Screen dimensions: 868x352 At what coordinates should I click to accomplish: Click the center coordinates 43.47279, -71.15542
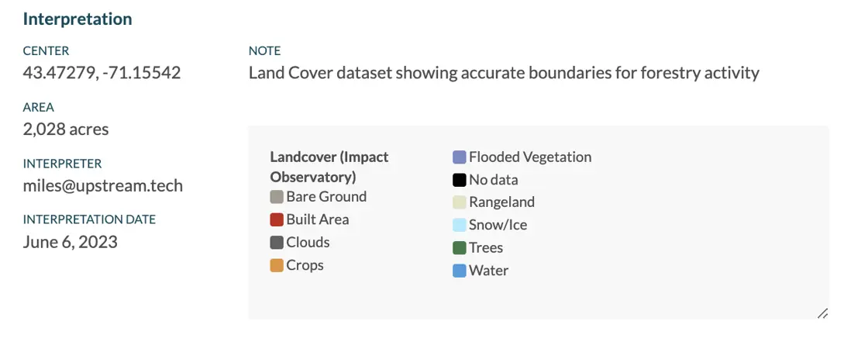coord(102,73)
